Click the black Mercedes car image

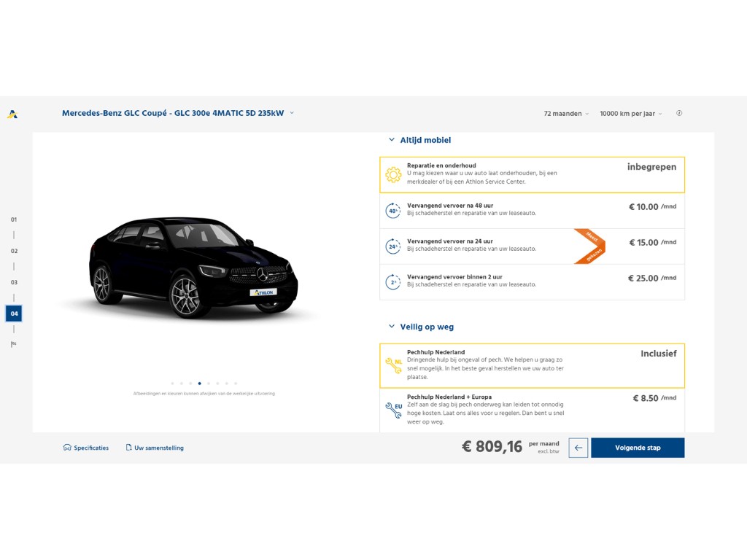pos(193,268)
